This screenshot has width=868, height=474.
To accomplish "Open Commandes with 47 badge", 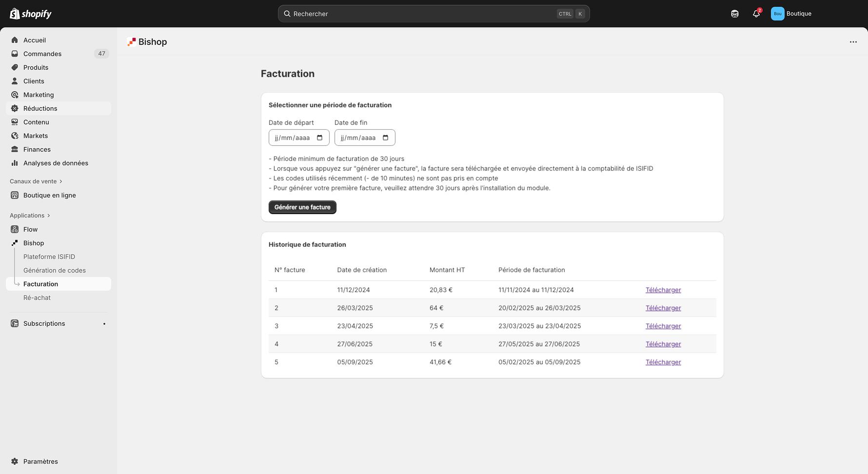I will [x=42, y=54].
